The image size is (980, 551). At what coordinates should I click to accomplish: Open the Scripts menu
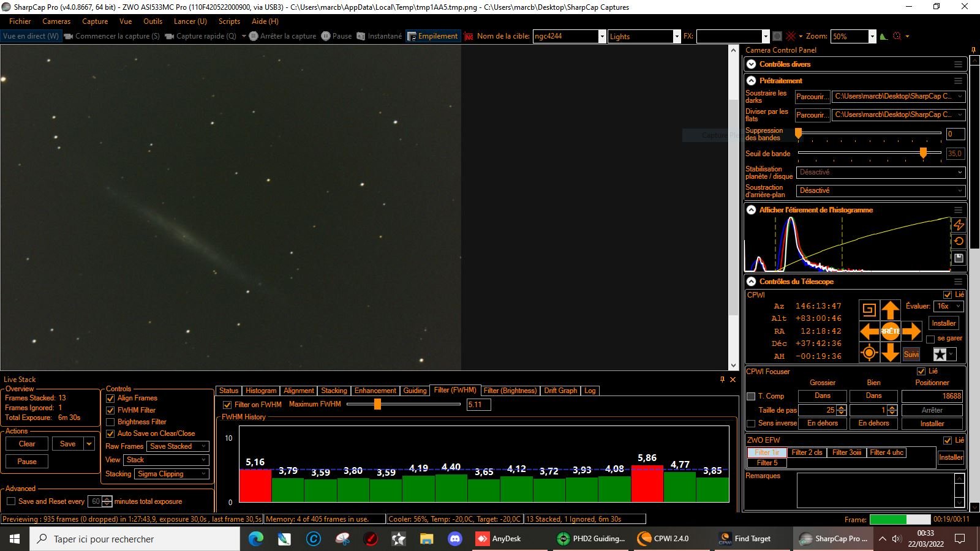point(229,21)
